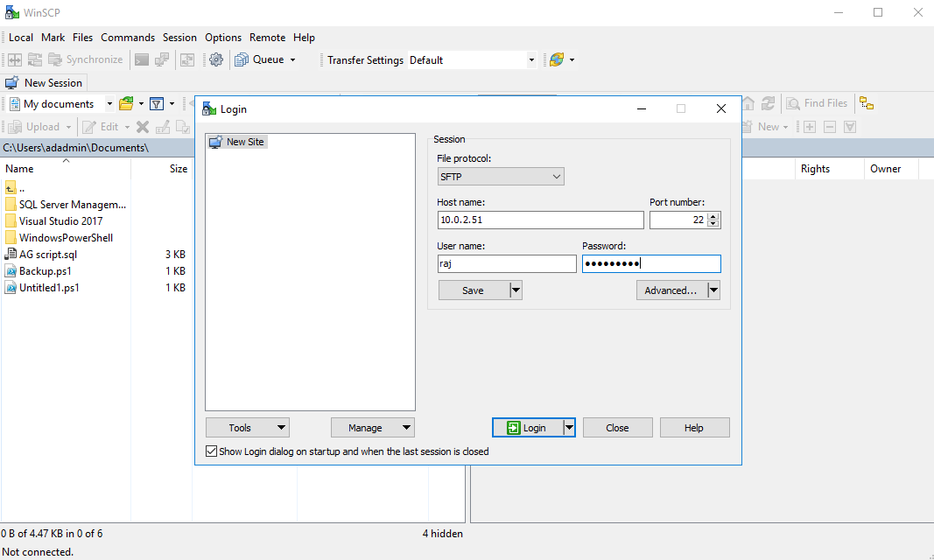Click the remote panel home directory icon

pyautogui.click(x=748, y=103)
